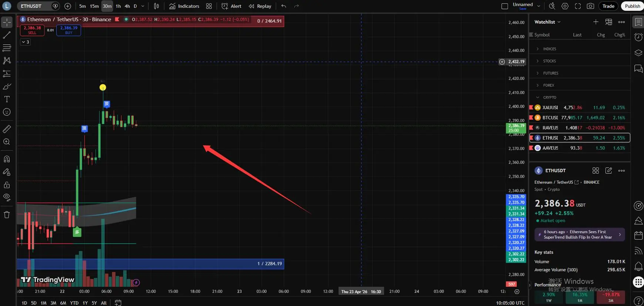Switch to the 1h timeframe
The image size is (644, 306).
coord(118,6)
